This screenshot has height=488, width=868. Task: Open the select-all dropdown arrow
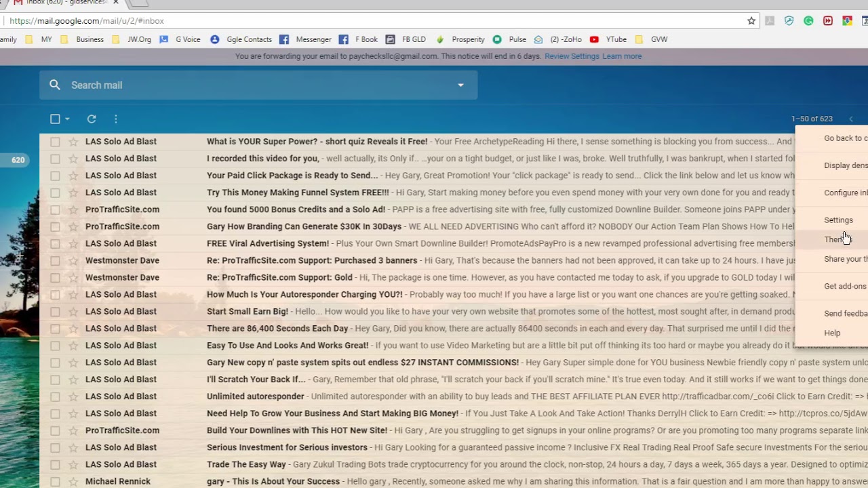[67, 119]
